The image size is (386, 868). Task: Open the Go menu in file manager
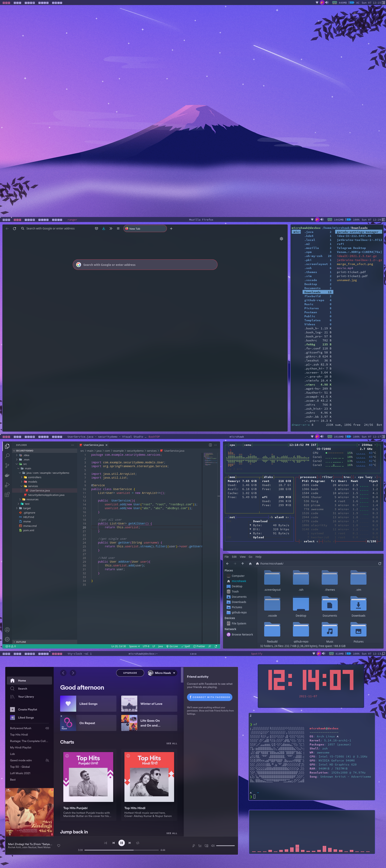click(250, 557)
